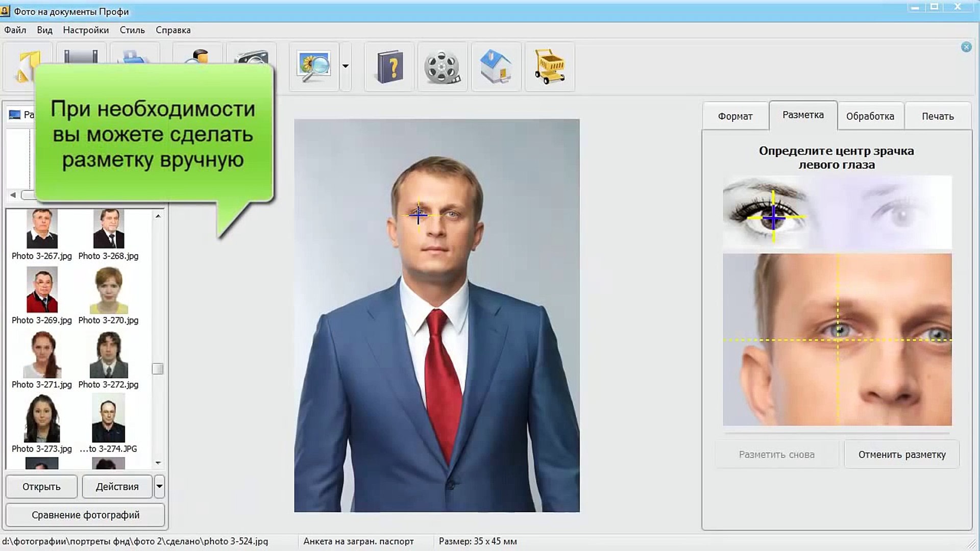
Task: Switch to the Обработка tab
Action: pyautogui.click(x=870, y=116)
